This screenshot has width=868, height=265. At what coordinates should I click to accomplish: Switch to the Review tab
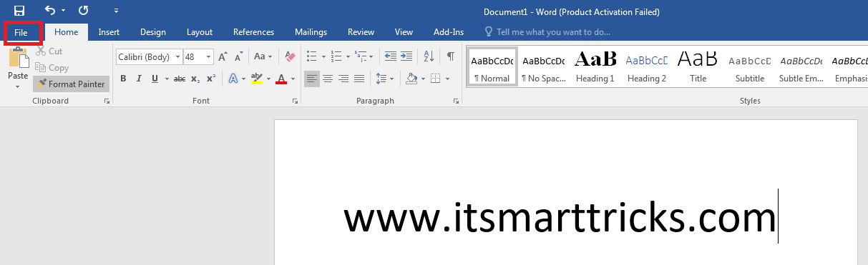[361, 32]
